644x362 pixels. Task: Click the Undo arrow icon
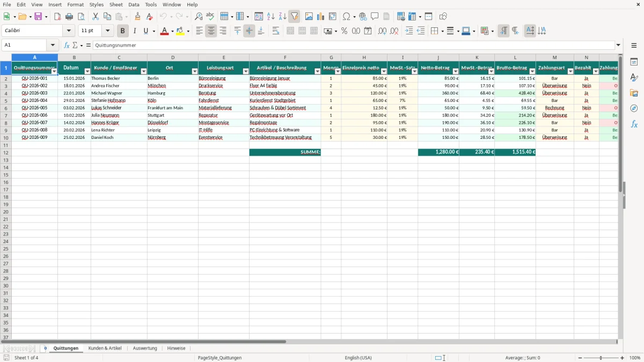click(163, 17)
